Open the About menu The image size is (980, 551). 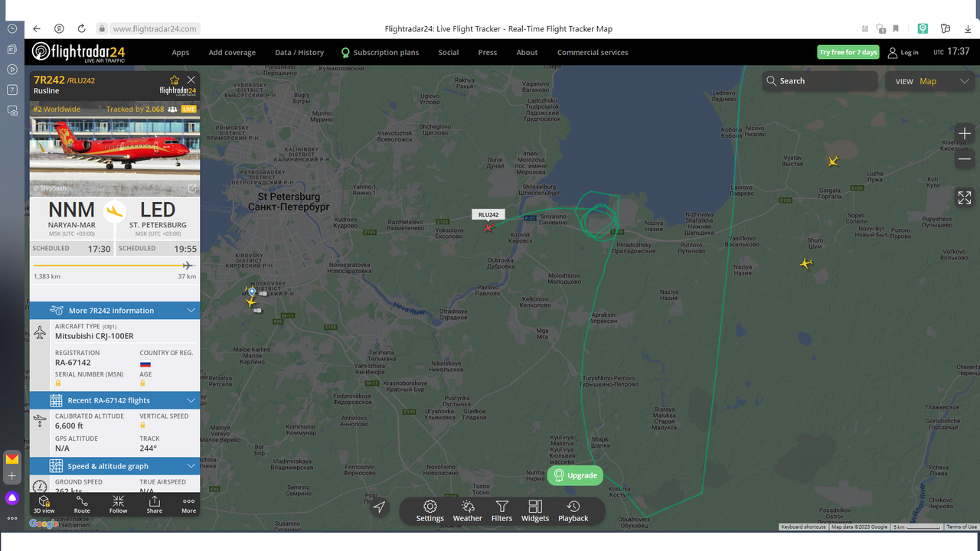[527, 52]
